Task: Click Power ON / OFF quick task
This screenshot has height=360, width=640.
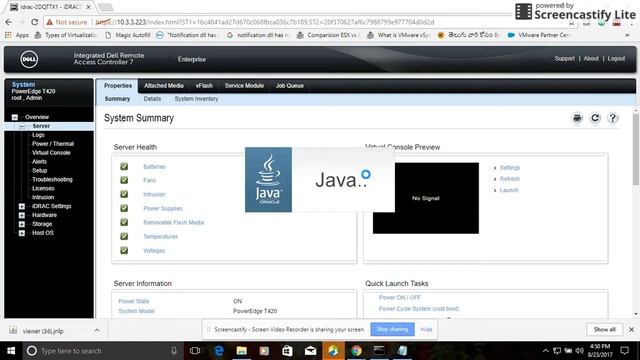Action: [400, 298]
